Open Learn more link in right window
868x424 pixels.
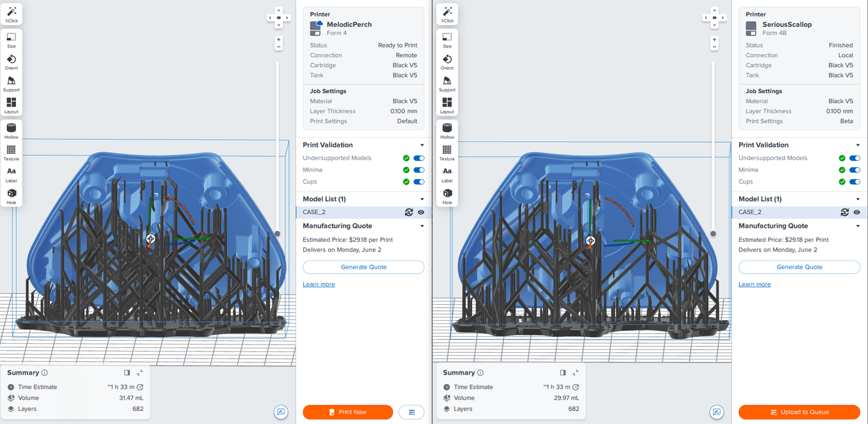pos(755,284)
